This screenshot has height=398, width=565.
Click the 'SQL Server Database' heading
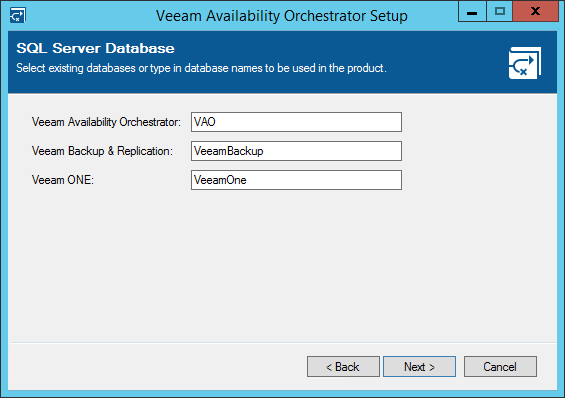pos(95,48)
